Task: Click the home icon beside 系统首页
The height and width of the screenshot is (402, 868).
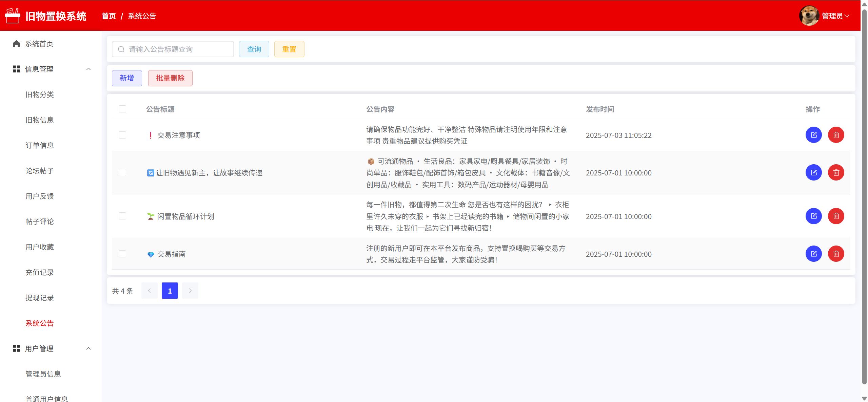Action: click(x=16, y=44)
